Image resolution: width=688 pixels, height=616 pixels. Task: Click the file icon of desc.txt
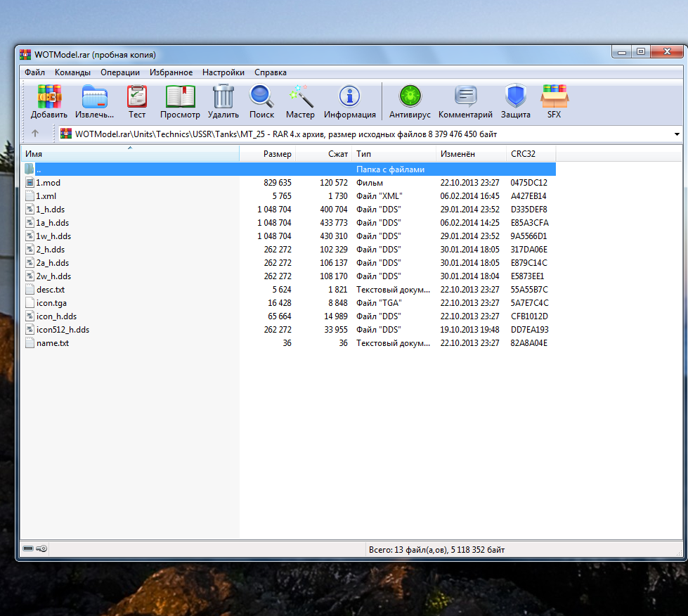[x=30, y=289]
